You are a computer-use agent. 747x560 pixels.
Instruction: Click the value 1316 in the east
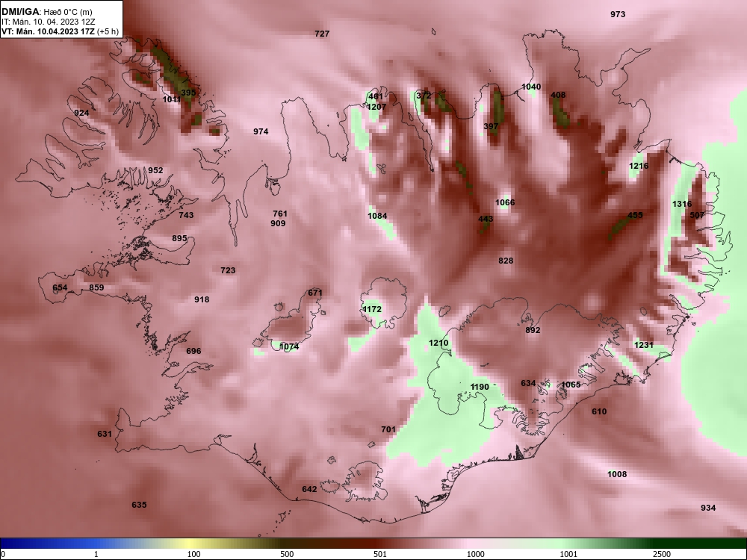click(682, 204)
